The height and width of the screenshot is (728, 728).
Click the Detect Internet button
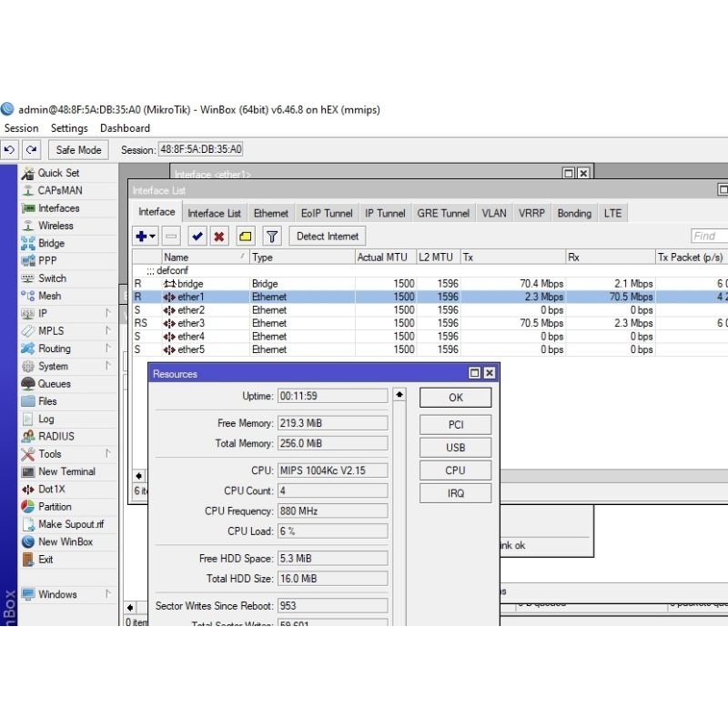[x=328, y=237]
